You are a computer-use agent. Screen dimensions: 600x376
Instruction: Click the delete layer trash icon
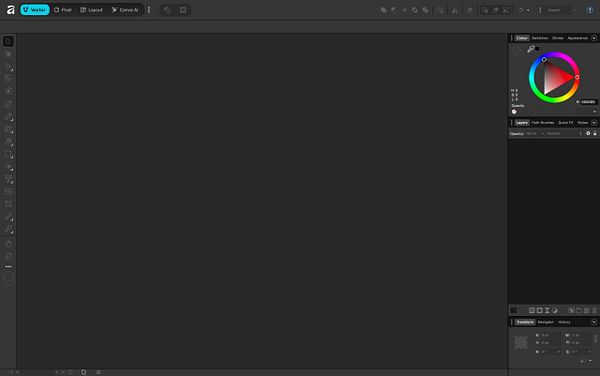[x=594, y=310]
